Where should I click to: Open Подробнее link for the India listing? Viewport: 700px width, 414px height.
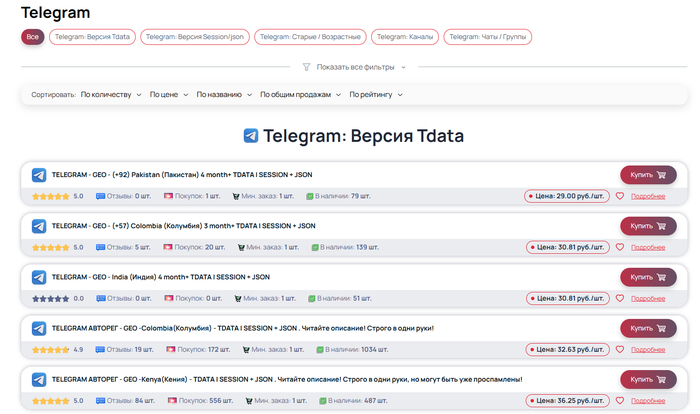(x=648, y=298)
